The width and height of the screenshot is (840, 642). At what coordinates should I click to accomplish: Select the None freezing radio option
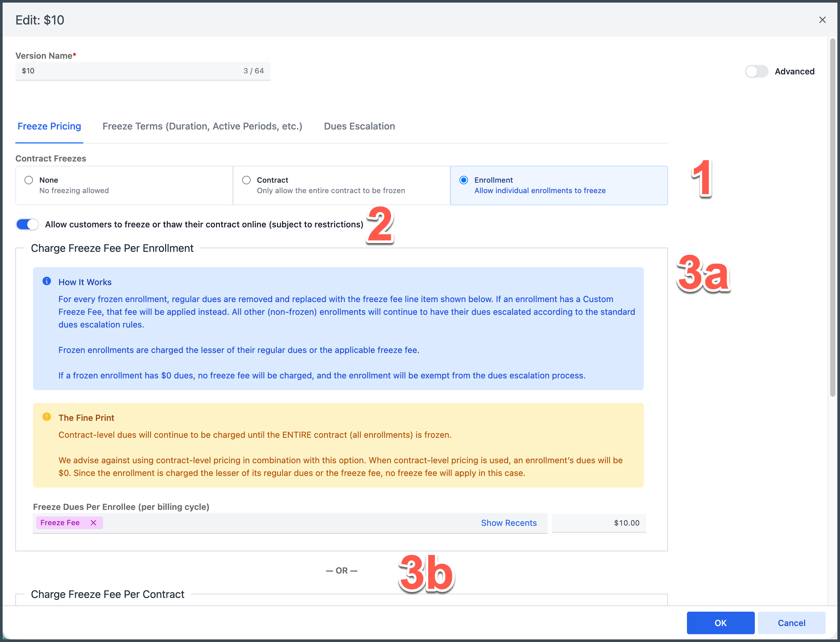pyautogui.click(x=29, y=180)
